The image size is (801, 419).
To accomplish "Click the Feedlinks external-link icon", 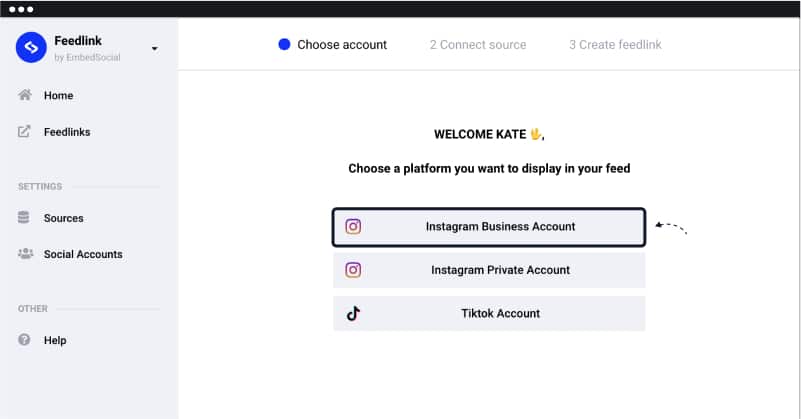I will click(25, 131).
